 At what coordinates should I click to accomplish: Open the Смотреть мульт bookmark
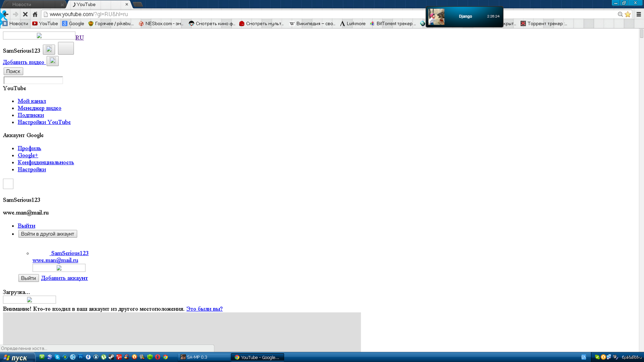click(x=261, y=24)
